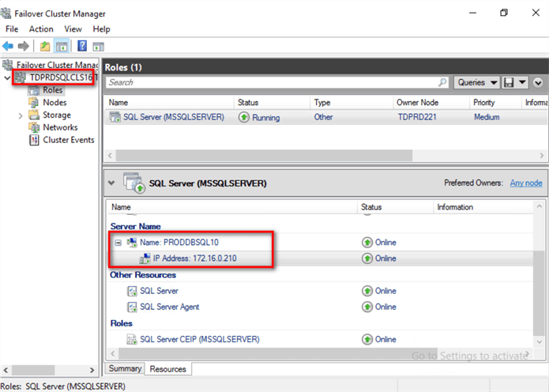
Task: Open Cluster Events in the tree
Action: pyautogui.click(x=69, y=140)
